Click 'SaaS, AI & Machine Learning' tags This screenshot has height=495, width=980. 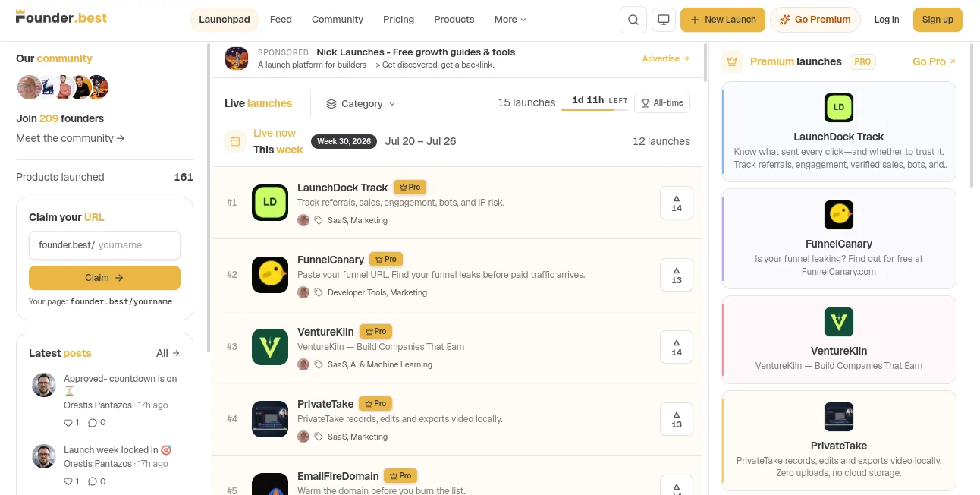coord(380,364)
